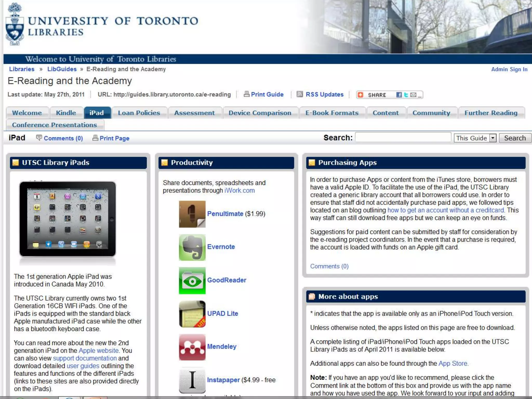
Task: Open the RSS Updates link
Action: (324, 95)
